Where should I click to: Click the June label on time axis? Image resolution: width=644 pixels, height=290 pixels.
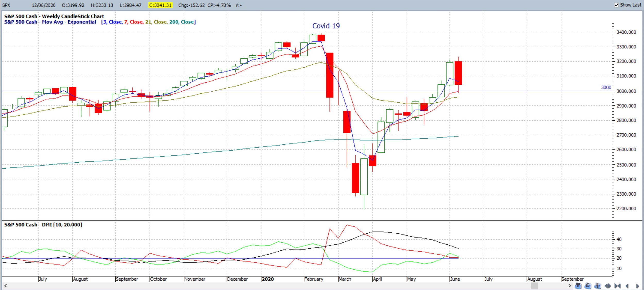click(455, 279)
